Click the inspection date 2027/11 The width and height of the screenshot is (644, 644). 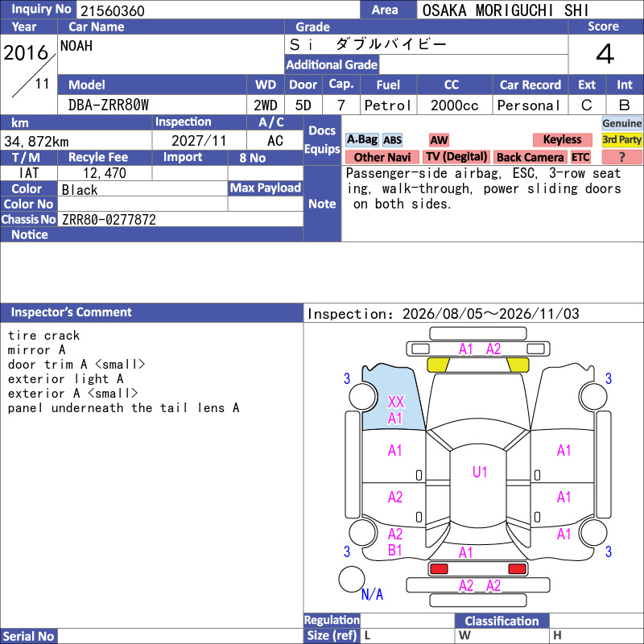pos(199,141)
